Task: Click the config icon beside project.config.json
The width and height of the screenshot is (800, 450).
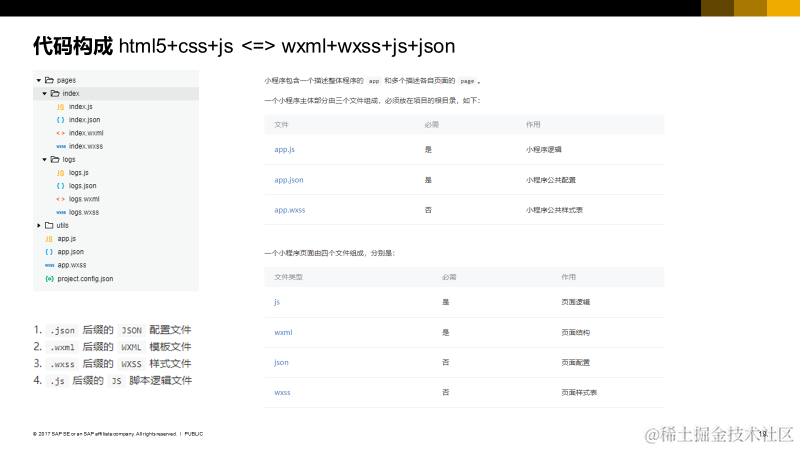Action: click(49, 279)
